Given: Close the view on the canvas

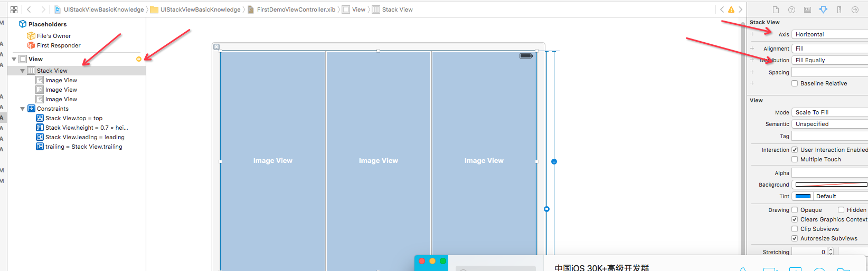Looking at the screenshot, I should coord(216,47).
